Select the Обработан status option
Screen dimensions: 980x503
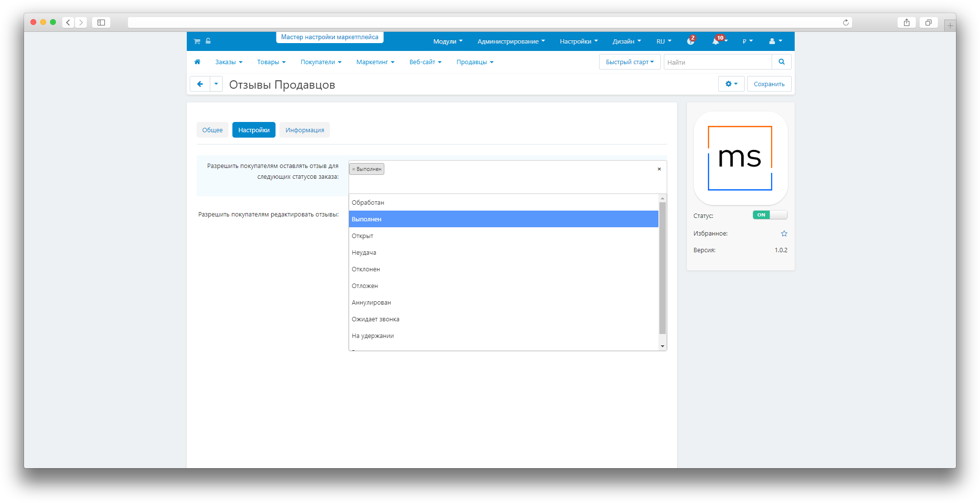pyautogui.click(x=503, y=202)
